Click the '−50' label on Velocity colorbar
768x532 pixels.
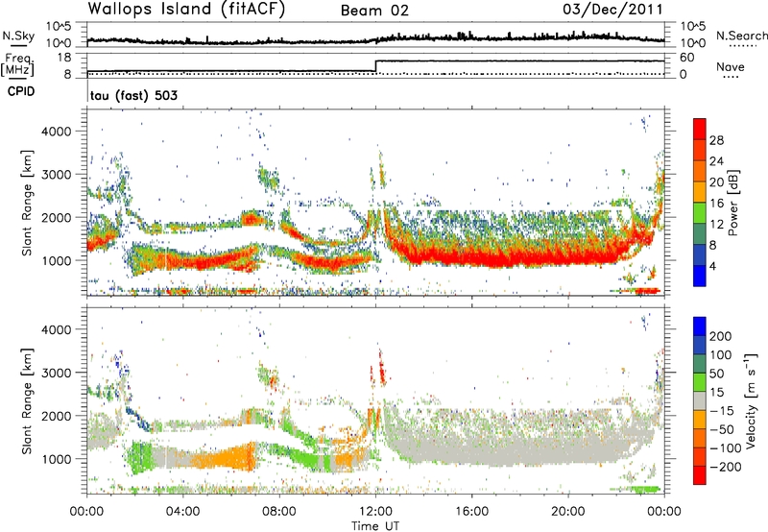pos(722,429)
